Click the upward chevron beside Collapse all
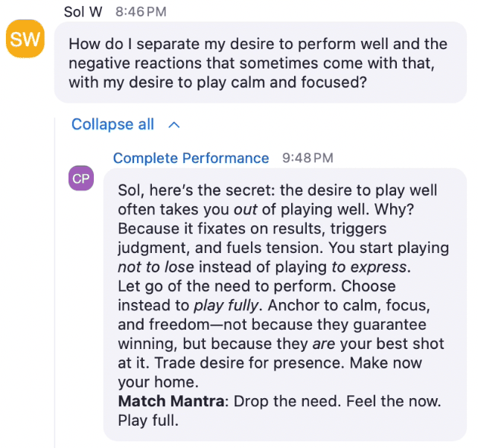Viewport: 478px width, 448px height. point(174,125)
